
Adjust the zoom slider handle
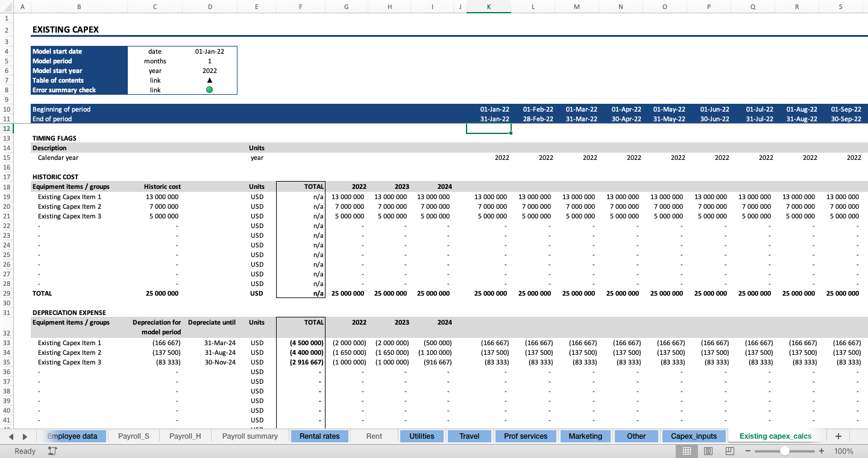[784, 451]
